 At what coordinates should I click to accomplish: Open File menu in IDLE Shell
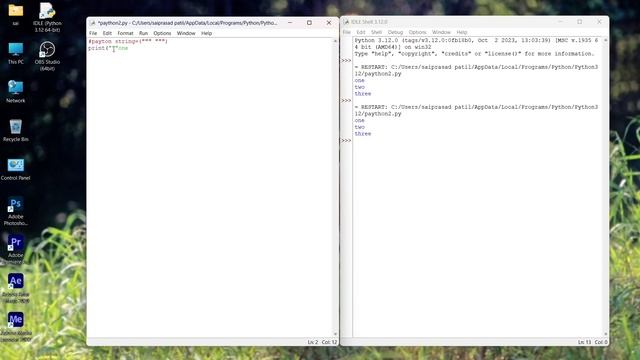click(x=347, y=32)
